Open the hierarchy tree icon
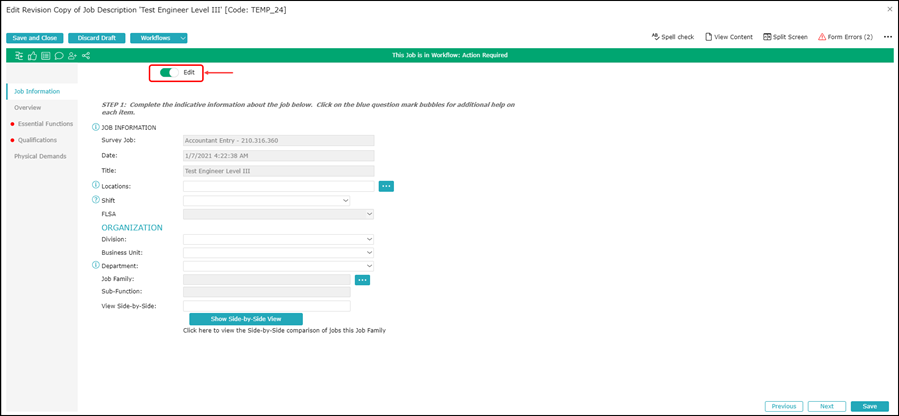Image resolution: width=899 pixels, height=416 pixels. 19,56
